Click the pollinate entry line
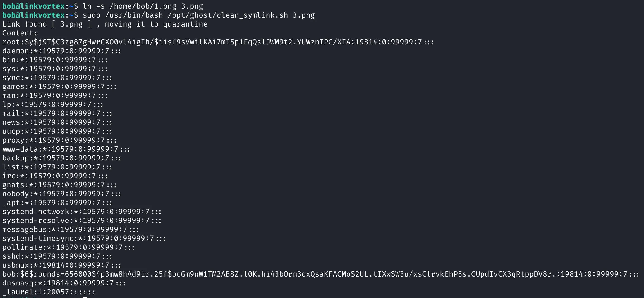The height and width of the screenshot is (298, 644). 68,247
